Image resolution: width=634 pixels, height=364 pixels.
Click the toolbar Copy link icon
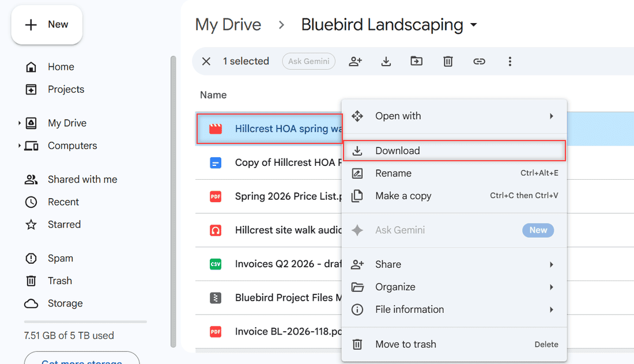[x=479, y=62]
